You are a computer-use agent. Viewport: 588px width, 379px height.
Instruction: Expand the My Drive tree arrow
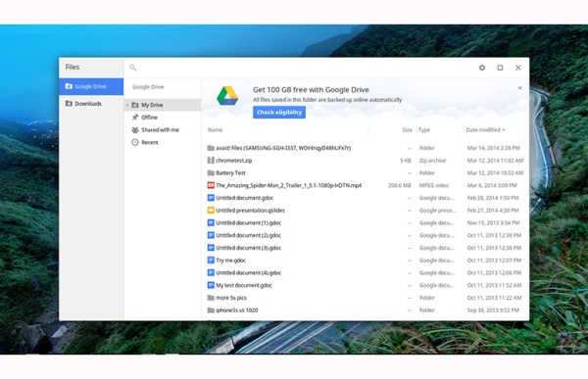coord(127,105)
